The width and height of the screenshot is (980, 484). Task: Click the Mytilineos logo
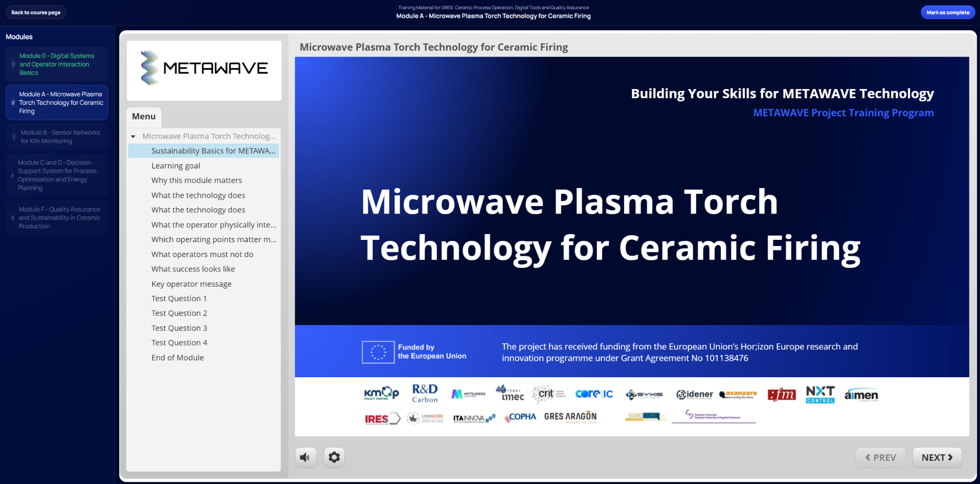(x=468, y=394)
